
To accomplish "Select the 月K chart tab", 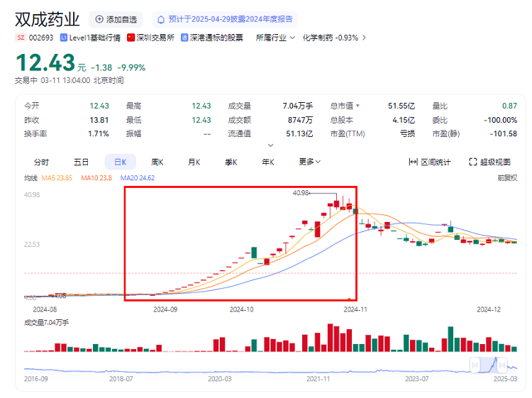I will [x=194, y=162].
